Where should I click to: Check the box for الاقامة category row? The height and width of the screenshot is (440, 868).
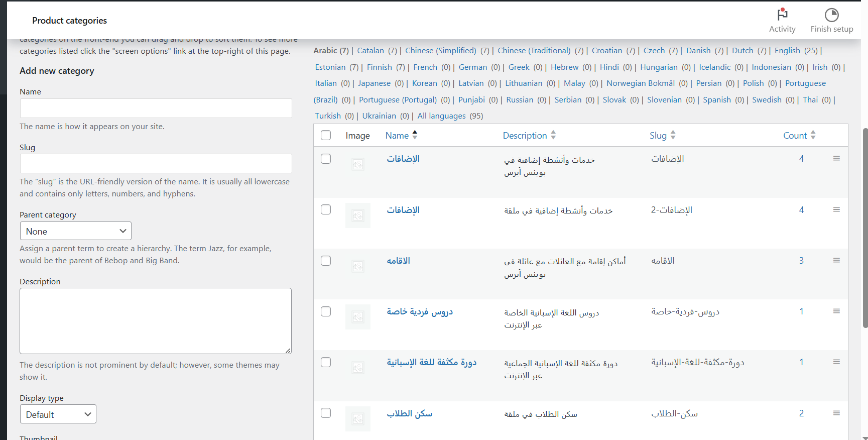tap(326, 261)
